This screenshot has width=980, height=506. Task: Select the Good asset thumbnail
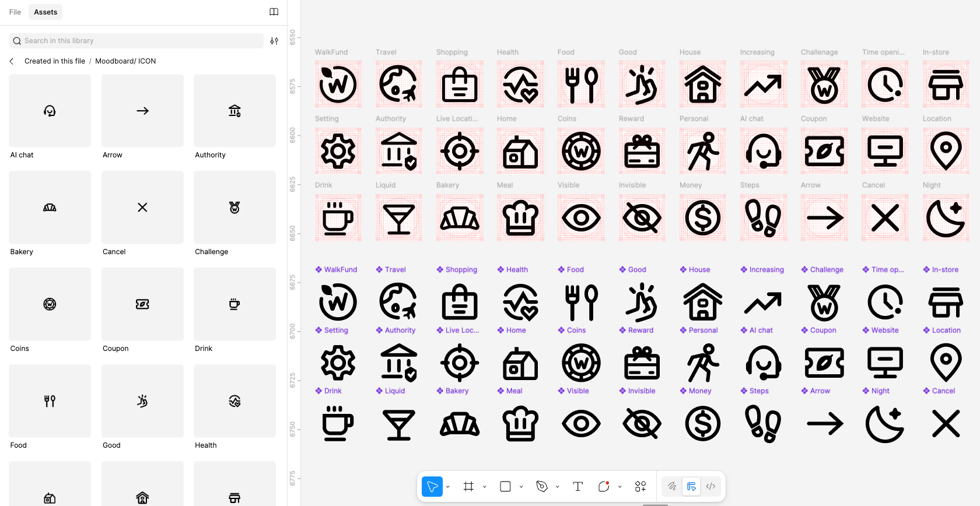(x=142, y=401)
